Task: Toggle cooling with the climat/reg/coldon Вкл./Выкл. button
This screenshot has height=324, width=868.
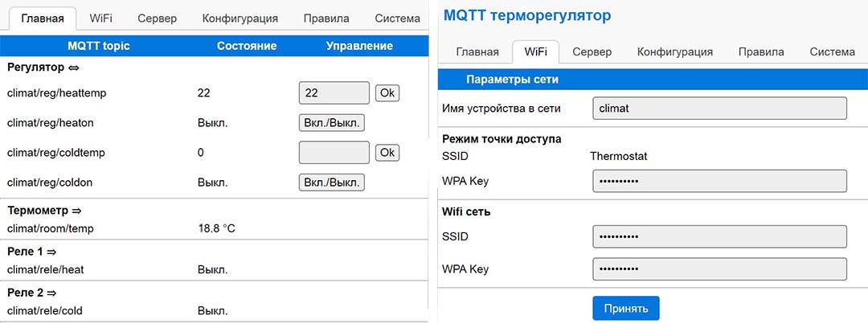Action: 332,183
